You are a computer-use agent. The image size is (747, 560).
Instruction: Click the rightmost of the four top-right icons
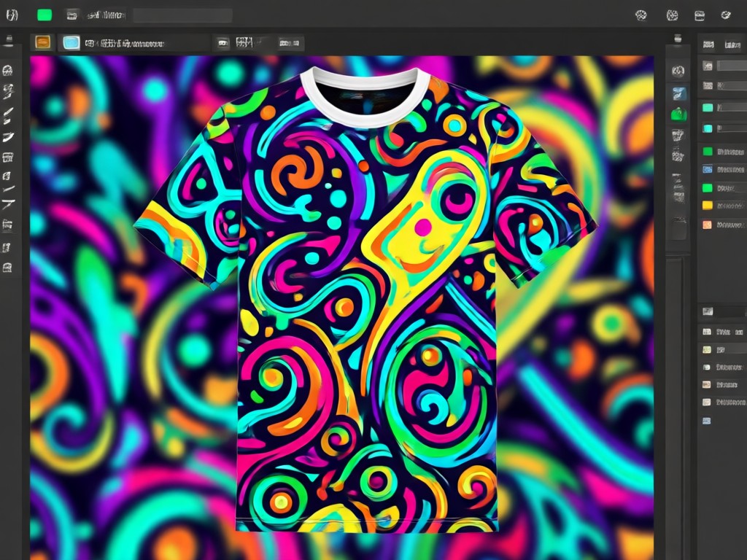(726, 16)
